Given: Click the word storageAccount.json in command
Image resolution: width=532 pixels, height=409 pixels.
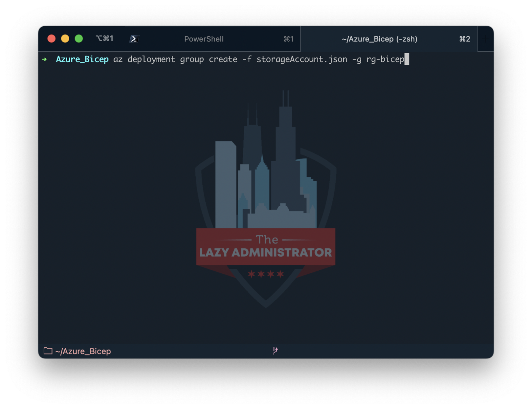Looking at the screenshot, I should [302, 59].
